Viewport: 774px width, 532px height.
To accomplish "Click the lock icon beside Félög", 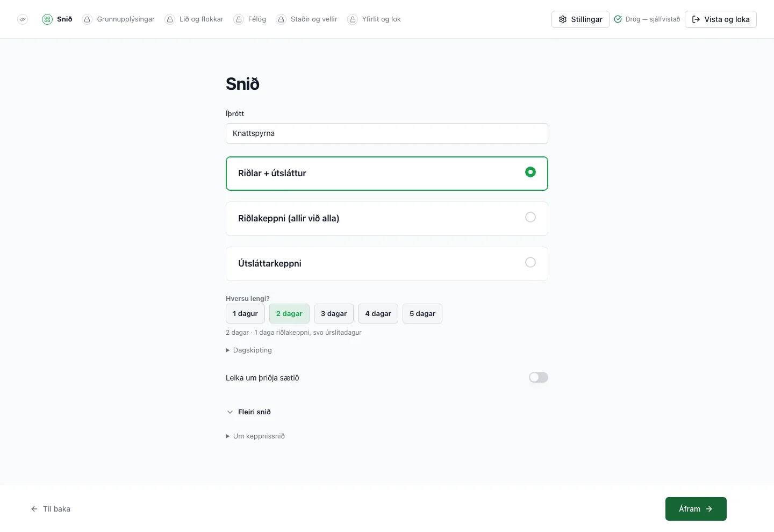I will [239, 19].
